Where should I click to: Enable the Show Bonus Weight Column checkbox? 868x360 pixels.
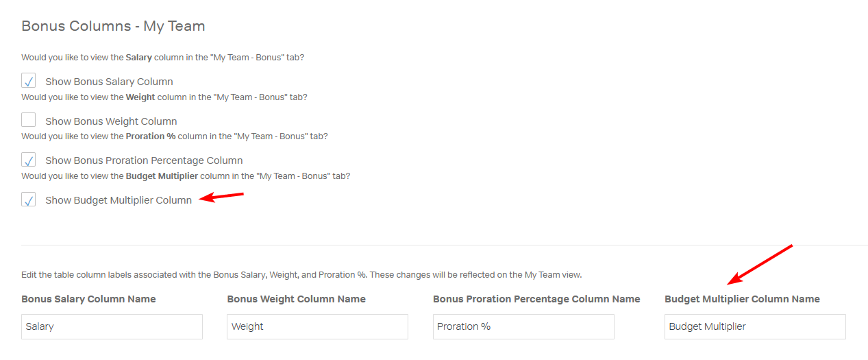(29, 121)
